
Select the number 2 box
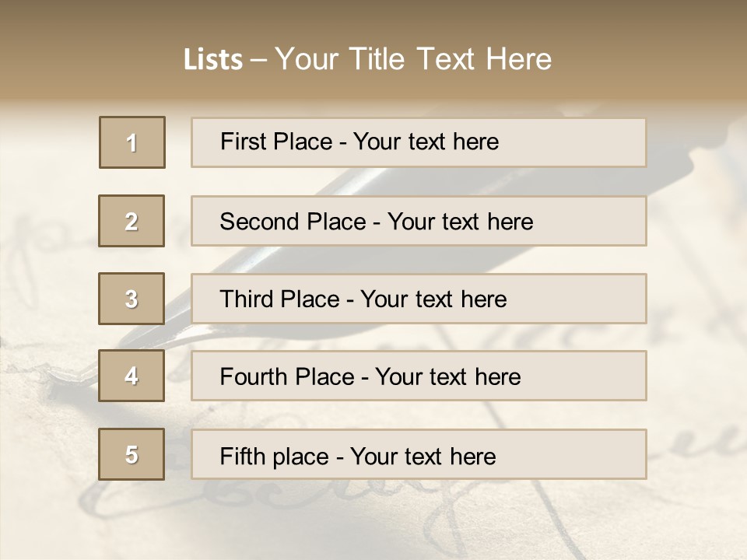click(132, 221)
